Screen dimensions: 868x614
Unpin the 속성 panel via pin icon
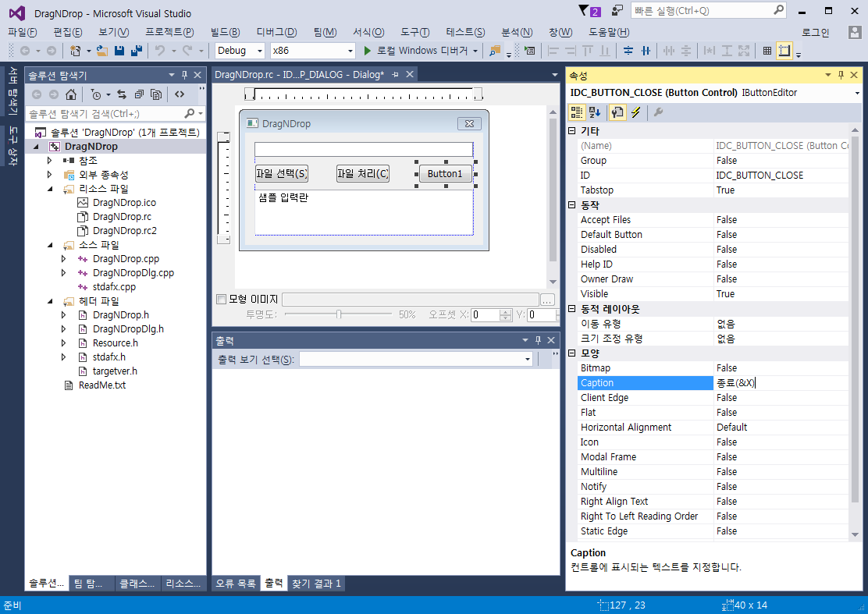(841, 75)
